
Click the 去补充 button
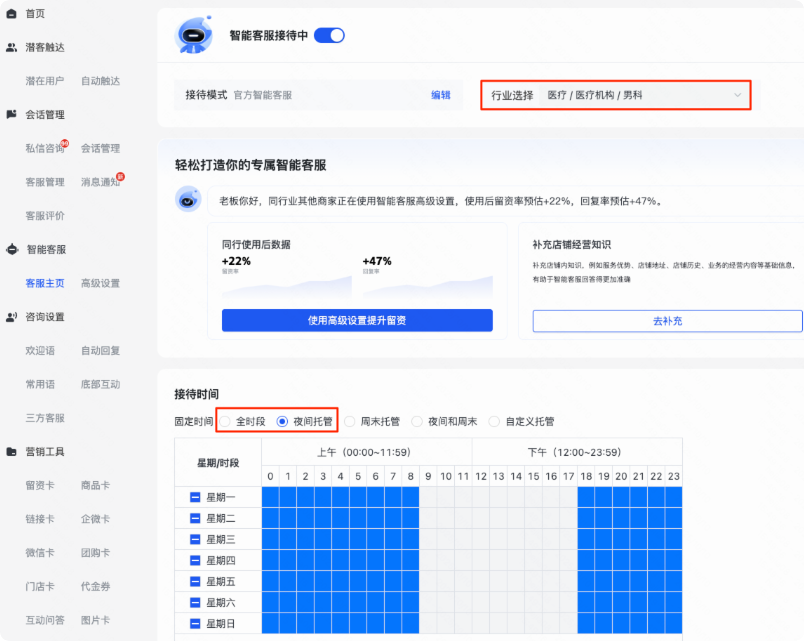pos(667,321)
